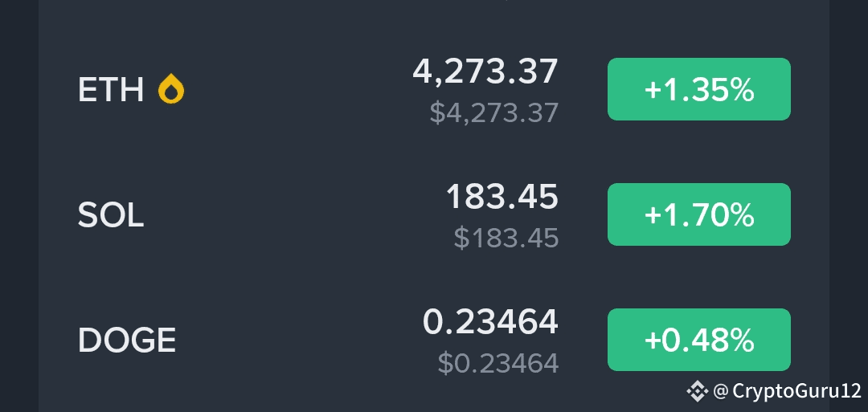This screenshot has width=868, height=412.
Task: Toggle the +0.48% change badge for DOGE
Action: (x=698, y=340)
